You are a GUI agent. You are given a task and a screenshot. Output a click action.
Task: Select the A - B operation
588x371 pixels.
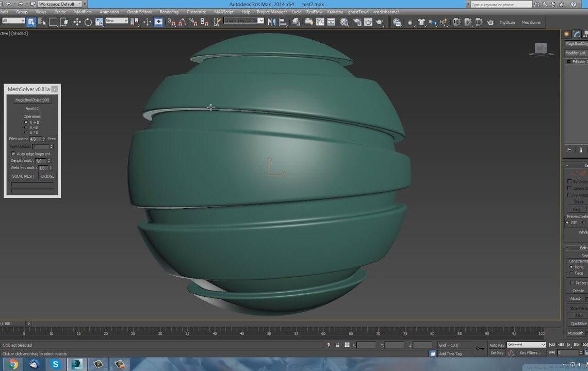tap(26, 126)
